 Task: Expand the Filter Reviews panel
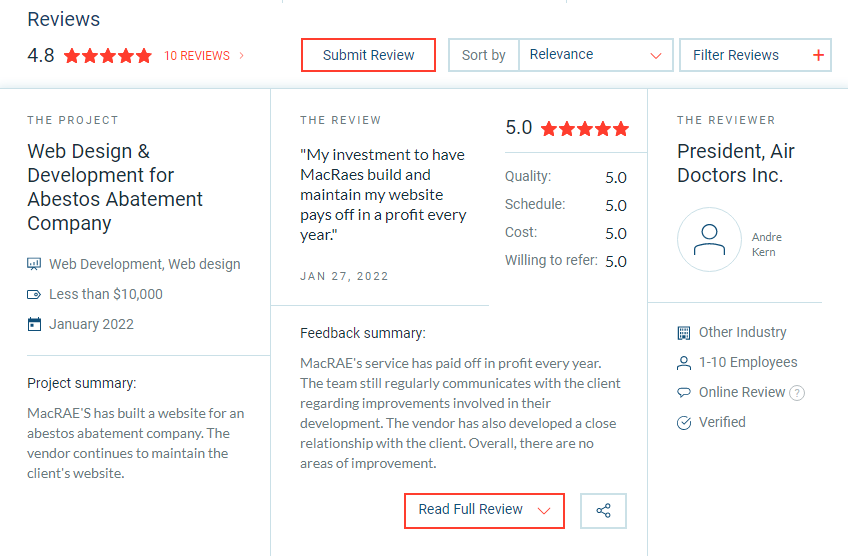[755, 55]
